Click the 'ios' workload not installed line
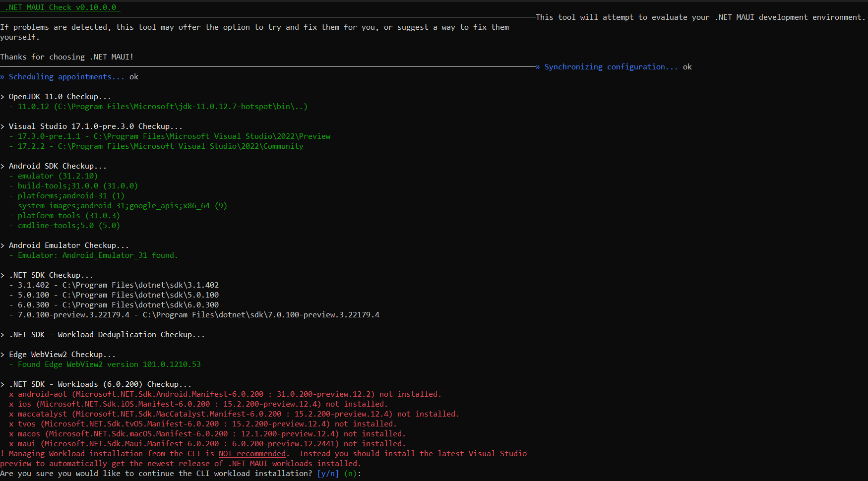The width and height of the screenshot is (868, 481). 198,404
